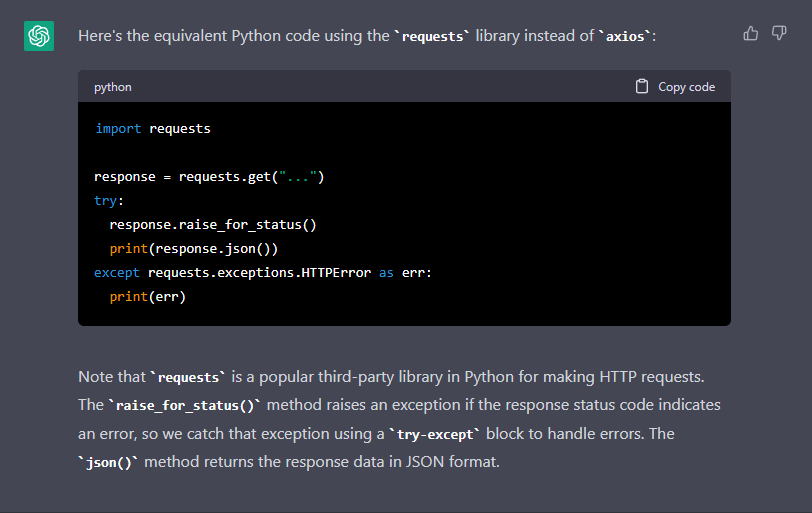The width and height of the screenshot is (812, 513).
Task: Give the response a thumbs up
Action: [750, 34]
